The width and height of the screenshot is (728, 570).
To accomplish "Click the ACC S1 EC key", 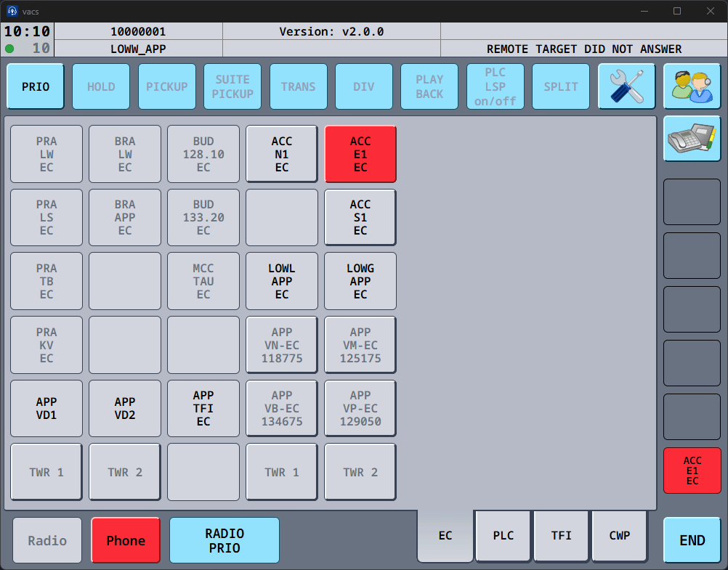I will click(x=360, y=217).
